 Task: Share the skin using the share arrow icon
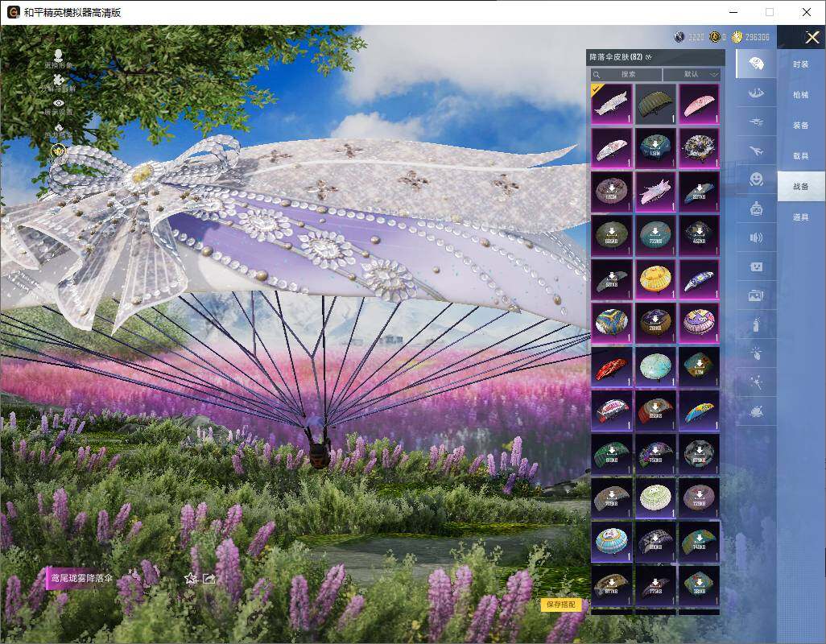pos(209,580)
